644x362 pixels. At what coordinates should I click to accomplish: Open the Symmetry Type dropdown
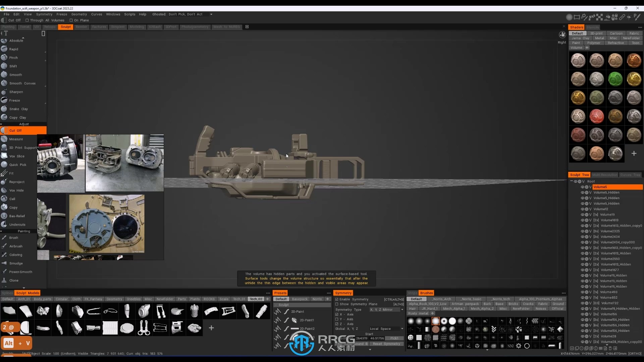[386, 310]
